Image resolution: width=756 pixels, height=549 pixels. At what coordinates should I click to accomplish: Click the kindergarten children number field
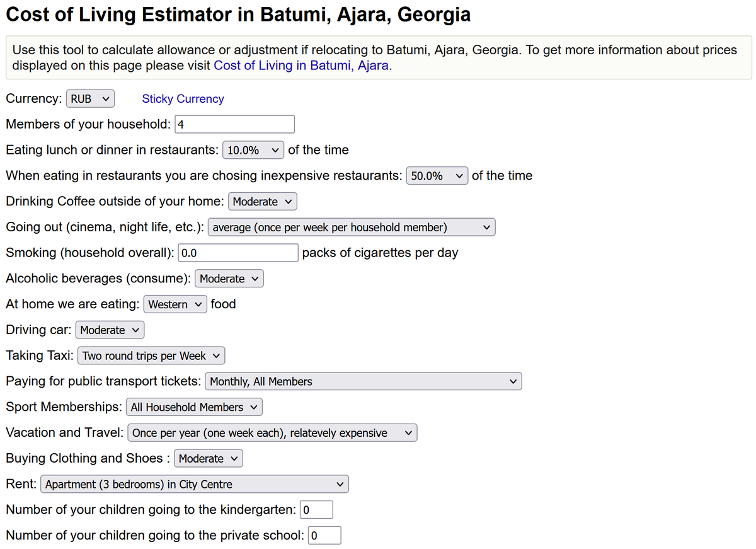pos(316,510)
